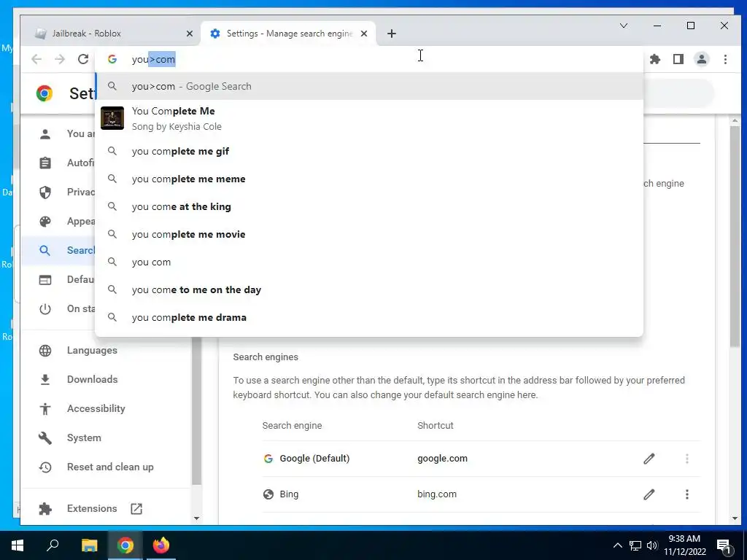Pick the 'you complete me gif' suggestion

369,151
